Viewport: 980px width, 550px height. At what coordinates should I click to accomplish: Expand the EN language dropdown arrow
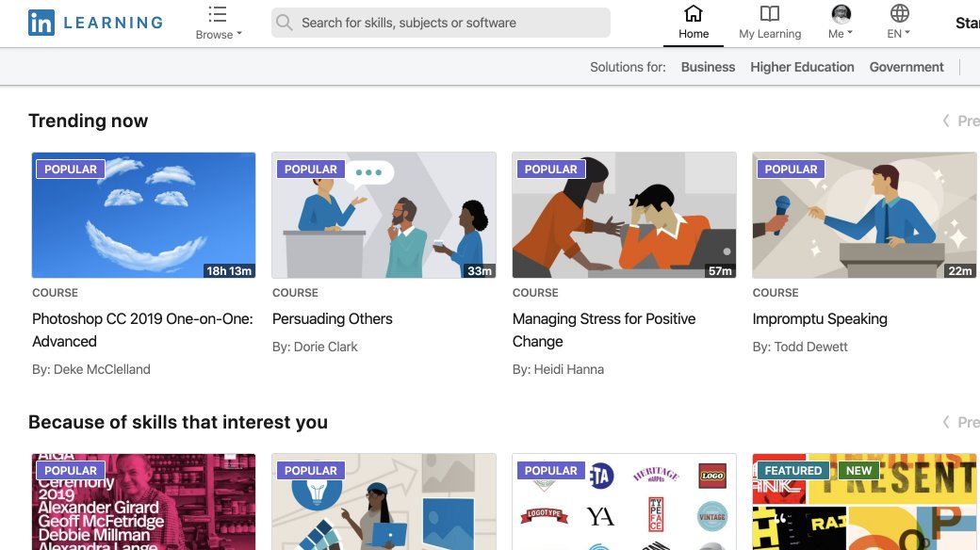(906, 33)
